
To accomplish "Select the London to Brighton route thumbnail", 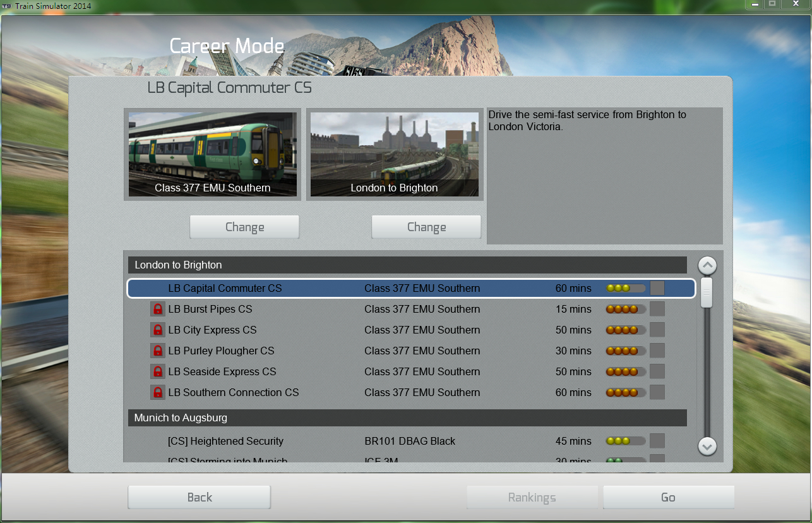I will (x=395, y=154).
